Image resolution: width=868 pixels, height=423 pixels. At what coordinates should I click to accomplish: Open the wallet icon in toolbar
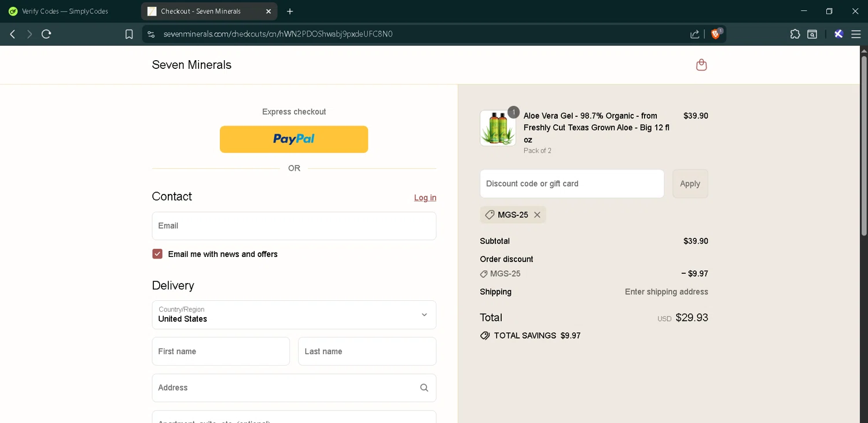[812, 34]
